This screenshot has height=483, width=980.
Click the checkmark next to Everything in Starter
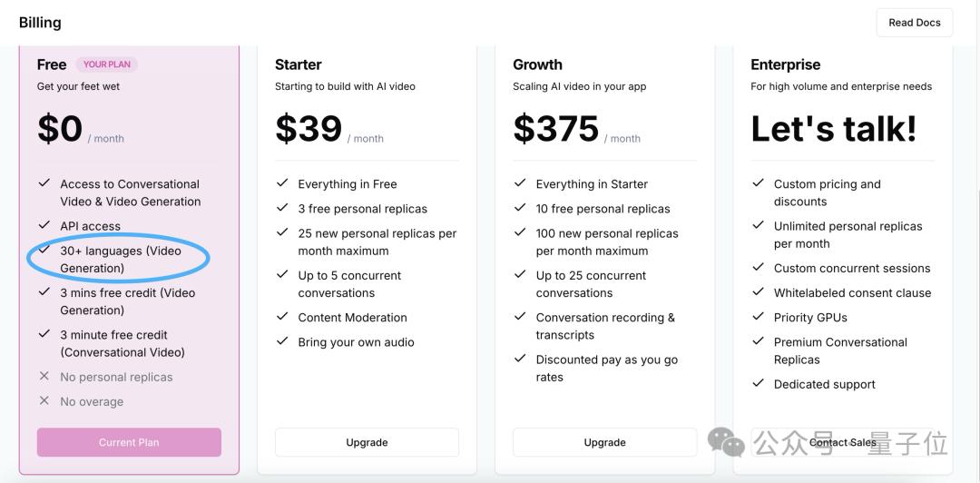[x=520, y=183]
